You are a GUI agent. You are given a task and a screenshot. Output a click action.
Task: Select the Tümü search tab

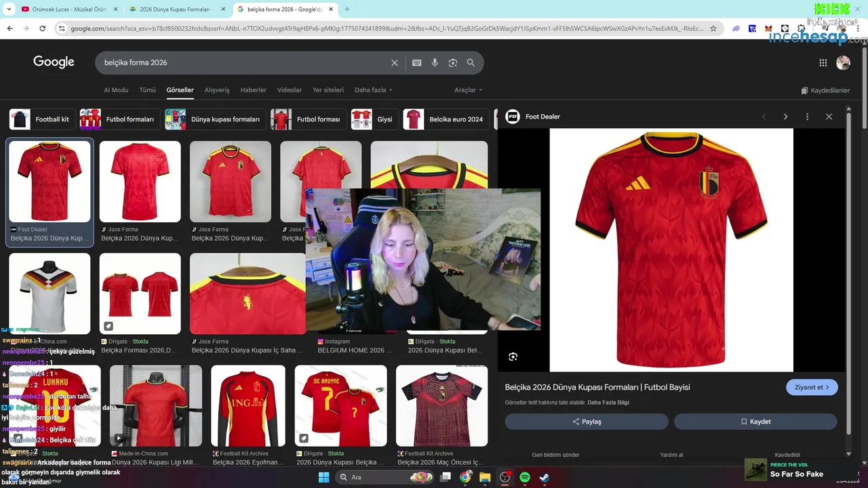[147, 90]
